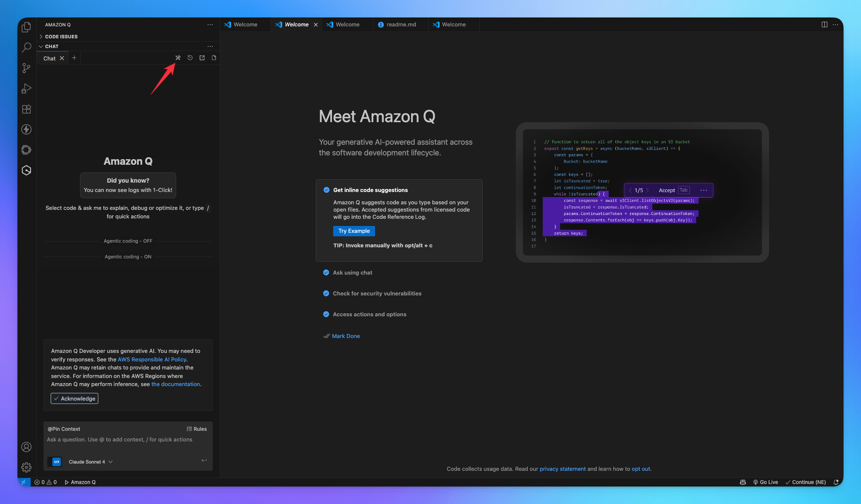Toggle Check for security vulnerabilities checkmark
Viewport: 861px width, 504px height.
326,293
